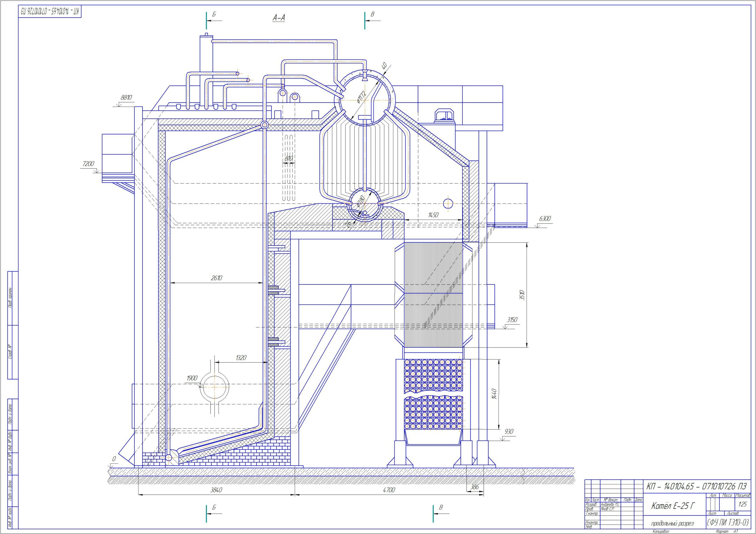This screenshot has width=756, height=534.
Task: Click the A-A section view label
Action: pyautogui.click(x=278, y=18)
